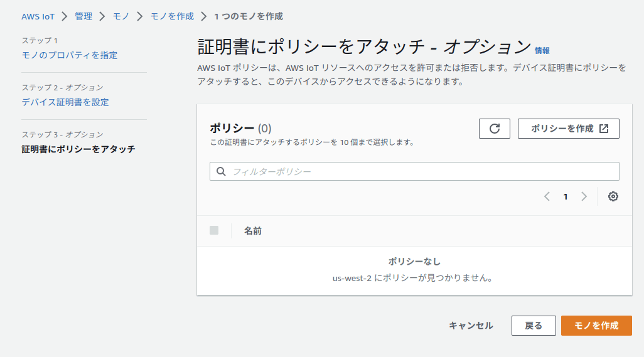Go to step モノのプロパティを指定

pyautogui.click(x=70, y=55)
